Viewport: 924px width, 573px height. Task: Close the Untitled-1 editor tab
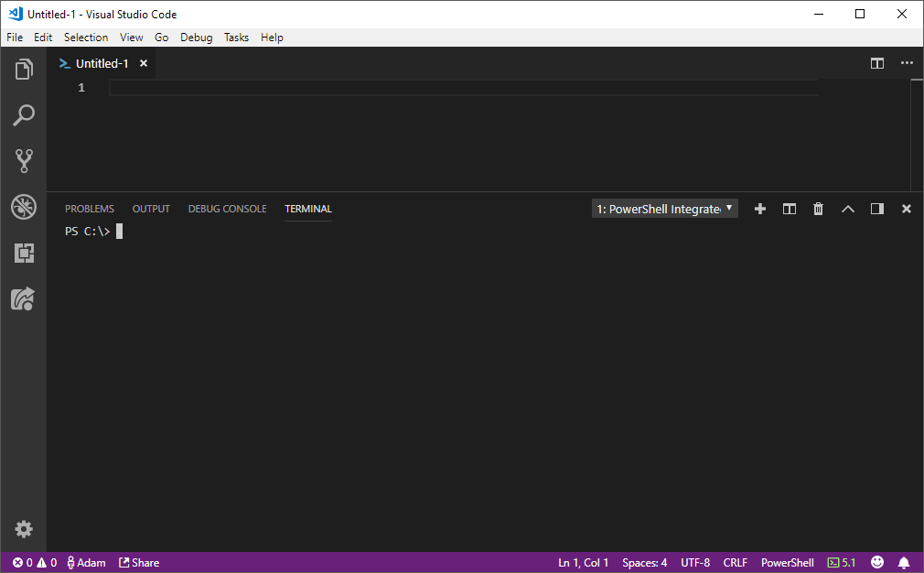click(x=144, y=63)
